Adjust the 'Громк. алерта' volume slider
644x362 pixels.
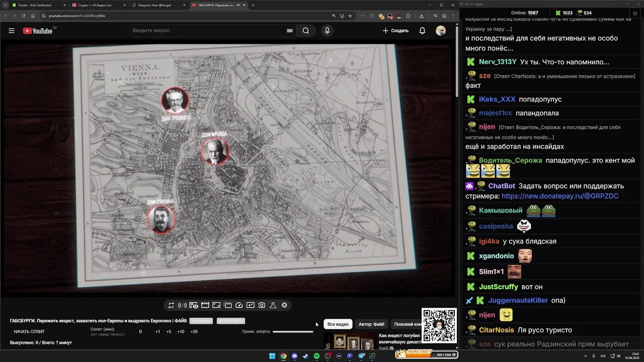click(x=293, y=332)
